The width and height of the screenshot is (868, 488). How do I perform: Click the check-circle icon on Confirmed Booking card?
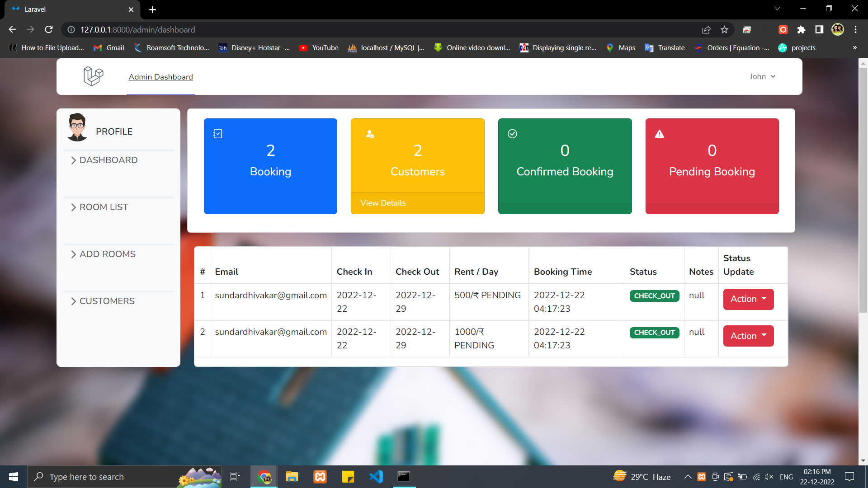pyautogui.click(x=512, y=133)
